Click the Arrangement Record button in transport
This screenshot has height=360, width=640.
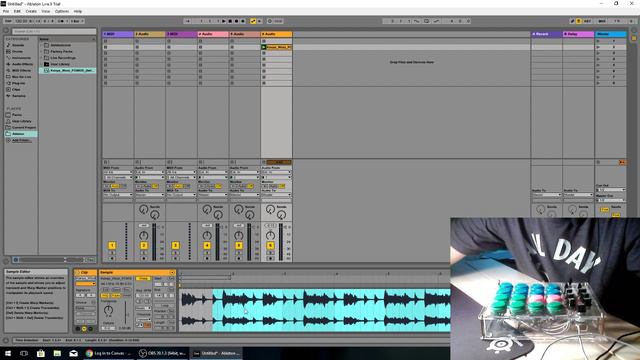point(237,21)
